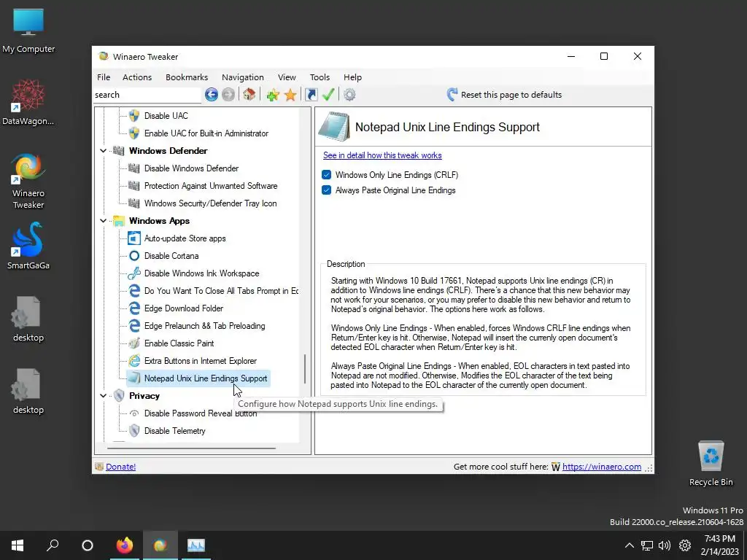Click the search input field
The image size is (747, 560).
pos(147,95)
